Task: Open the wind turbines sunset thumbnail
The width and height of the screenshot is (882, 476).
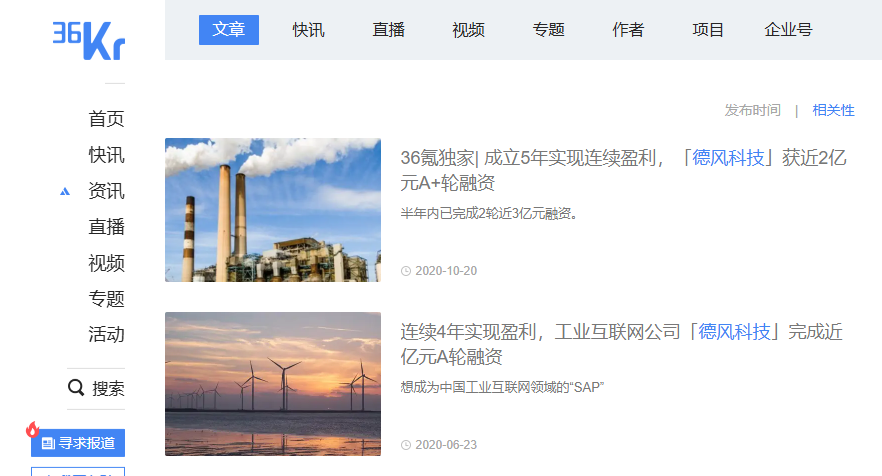Action: click(273, 384)
